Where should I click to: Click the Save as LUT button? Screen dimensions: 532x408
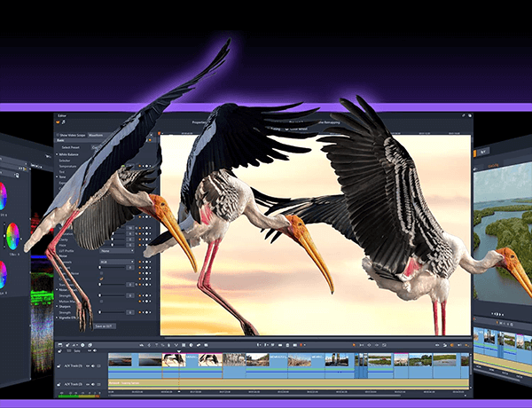105,326
